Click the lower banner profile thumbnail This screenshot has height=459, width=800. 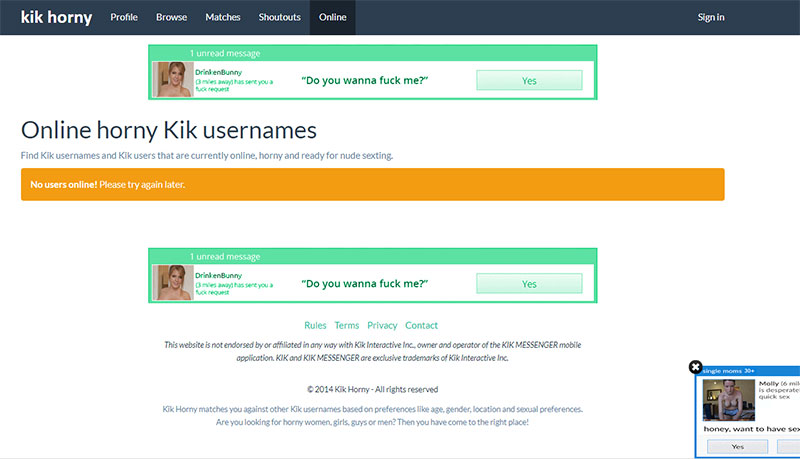tap(172, 283)
